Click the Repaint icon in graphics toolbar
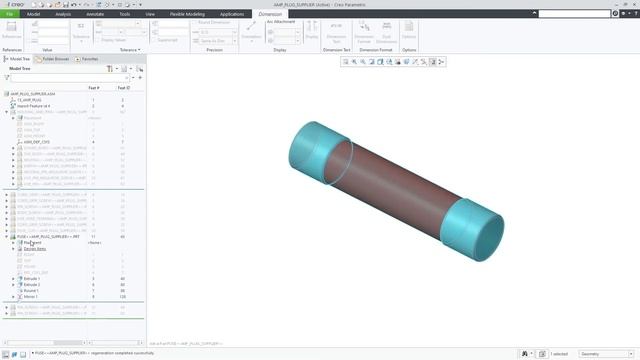The height and width of the screenshot is (360, 640). [371, 62]
